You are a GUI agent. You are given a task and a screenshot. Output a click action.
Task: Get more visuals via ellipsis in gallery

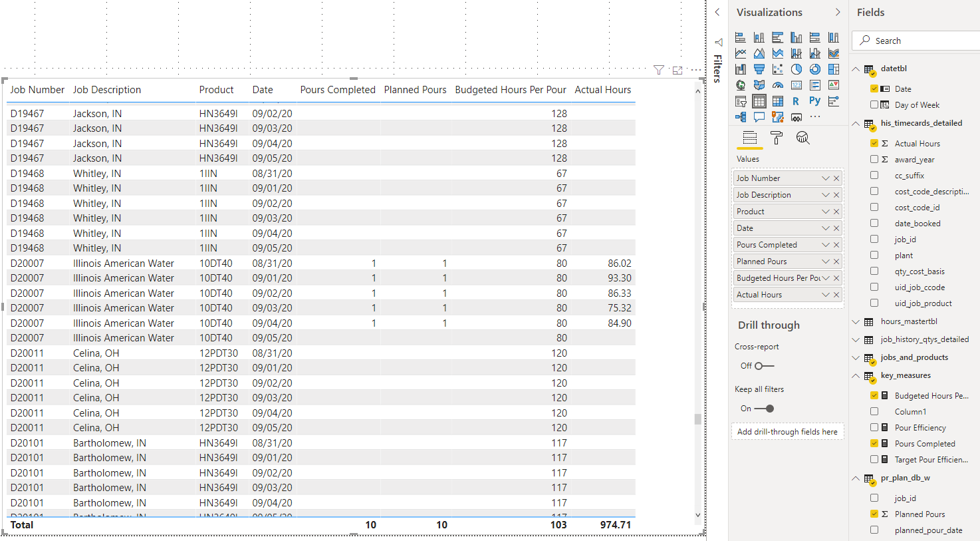coord(815,117)
